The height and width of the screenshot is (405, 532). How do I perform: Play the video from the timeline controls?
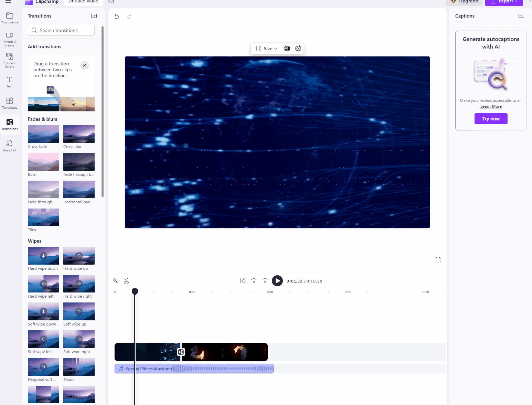pos(277,281)
